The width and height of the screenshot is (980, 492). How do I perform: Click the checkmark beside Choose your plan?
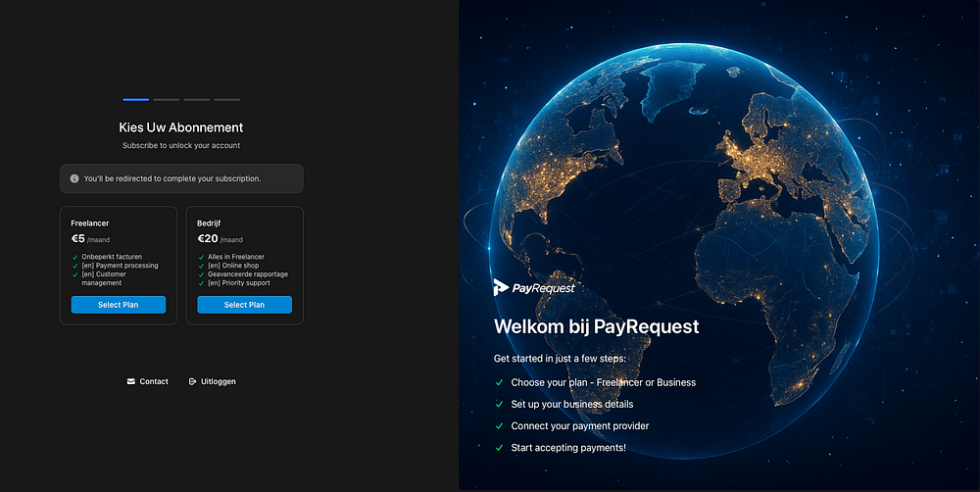pos(499,382)
